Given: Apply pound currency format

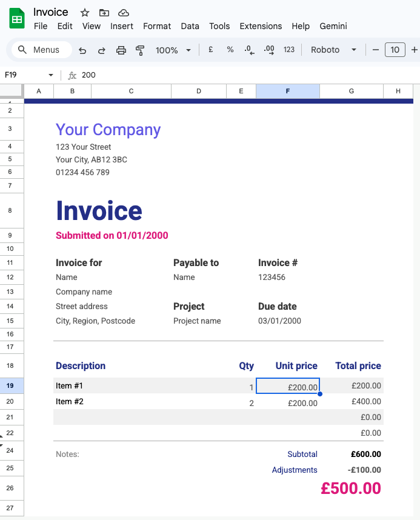Looking at the screenshot, I should [210, 50].
